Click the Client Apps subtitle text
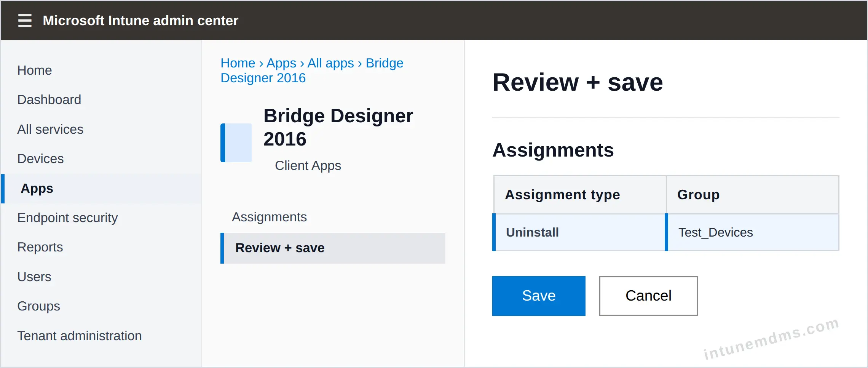Screen dimensions: 868x368 [x=308, y=166]
